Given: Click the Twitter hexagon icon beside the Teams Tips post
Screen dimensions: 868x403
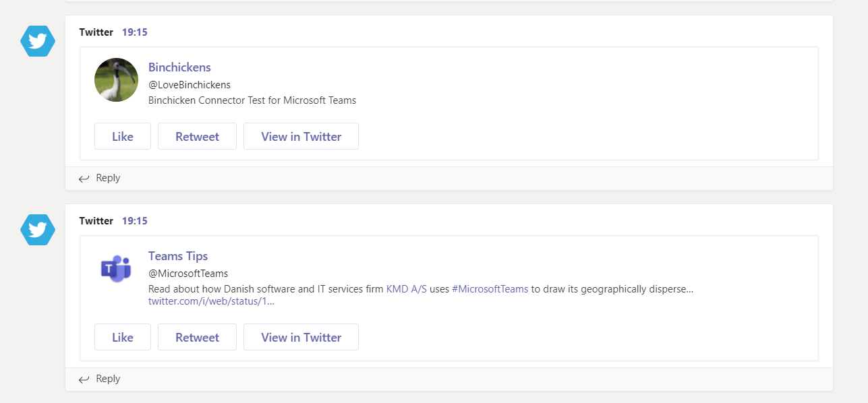Looking at the screenshot, I should [x=37, y=230].
